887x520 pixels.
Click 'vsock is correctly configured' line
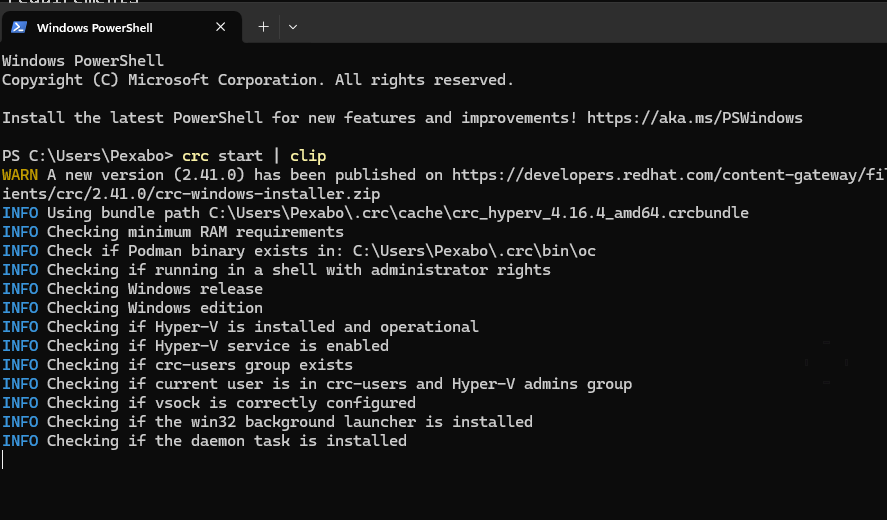coord(209,403)
